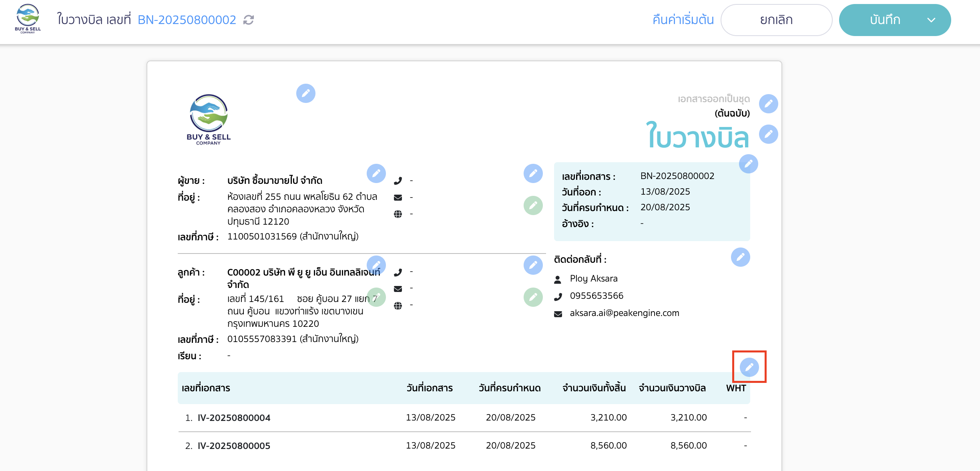Click green pencil icon beside customer website
Screen dimensions: 980x471
[533, 297]
